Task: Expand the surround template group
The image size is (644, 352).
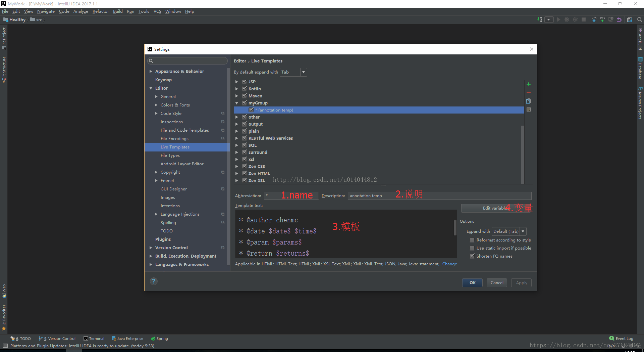Action: pos(237,152)
